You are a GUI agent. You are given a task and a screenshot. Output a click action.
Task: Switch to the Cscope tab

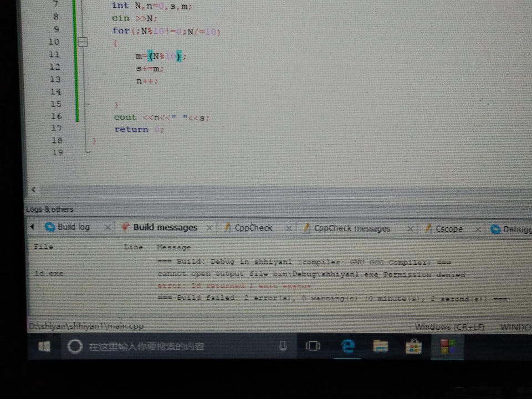[444, 229]
